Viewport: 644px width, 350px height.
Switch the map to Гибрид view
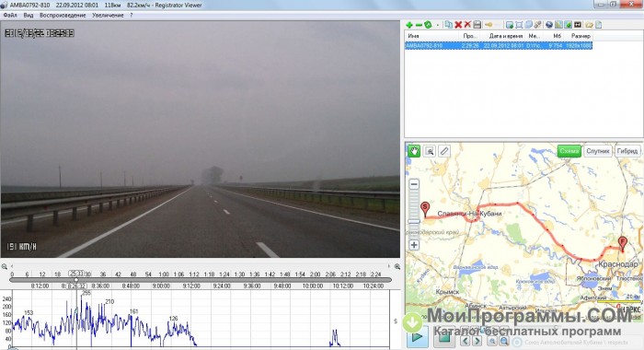click(x=627, y=151)
